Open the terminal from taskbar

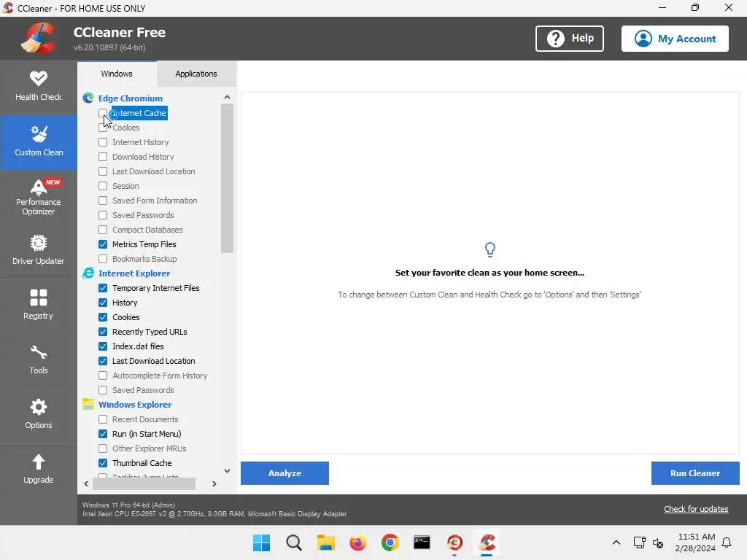point(422,542)
